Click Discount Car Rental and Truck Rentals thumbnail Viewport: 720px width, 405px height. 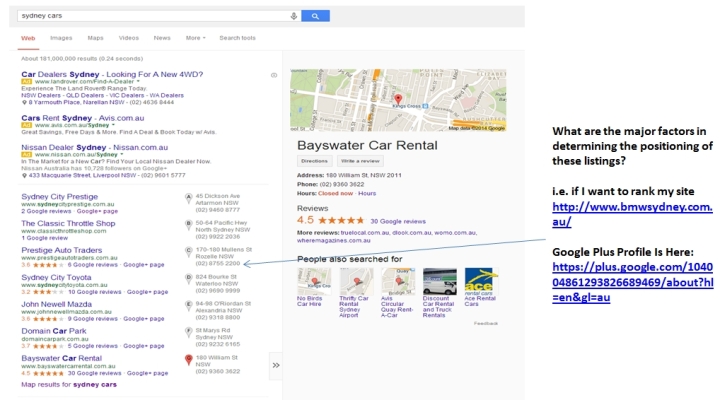[x=440, y=281]
